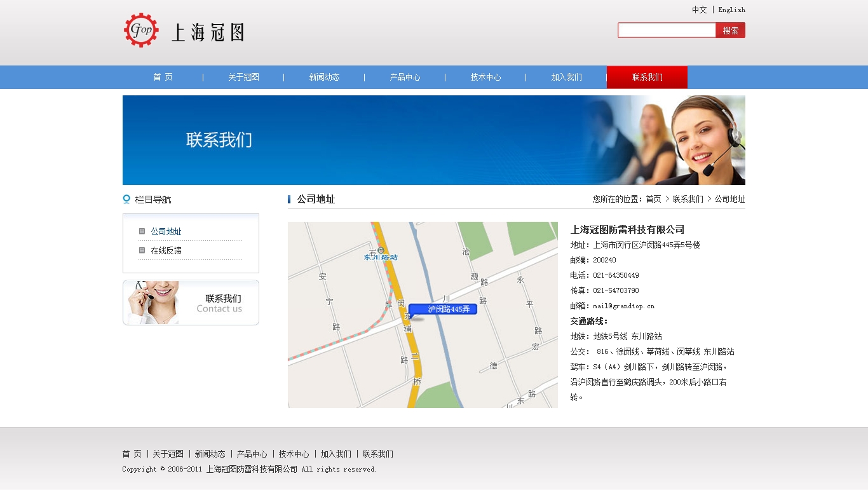Switch language to English

coord(731,10)
